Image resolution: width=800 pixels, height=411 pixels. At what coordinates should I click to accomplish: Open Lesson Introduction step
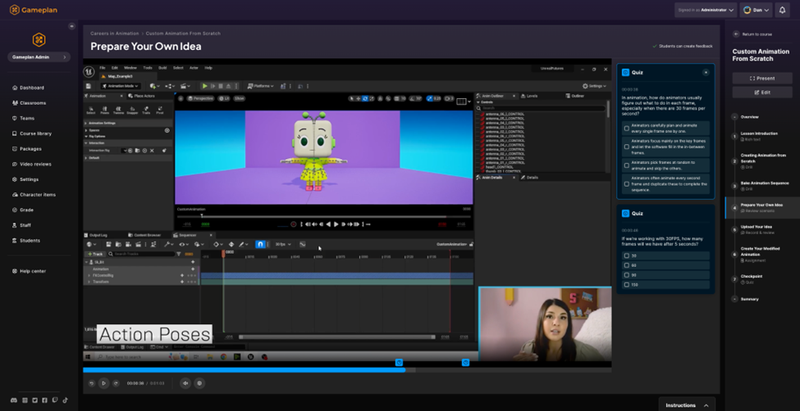point(759,136)
